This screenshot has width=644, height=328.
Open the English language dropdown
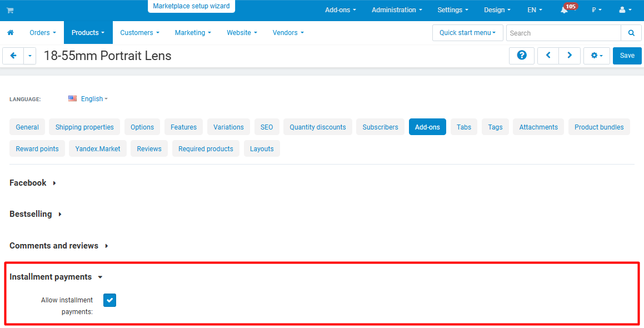pos(88,98)
